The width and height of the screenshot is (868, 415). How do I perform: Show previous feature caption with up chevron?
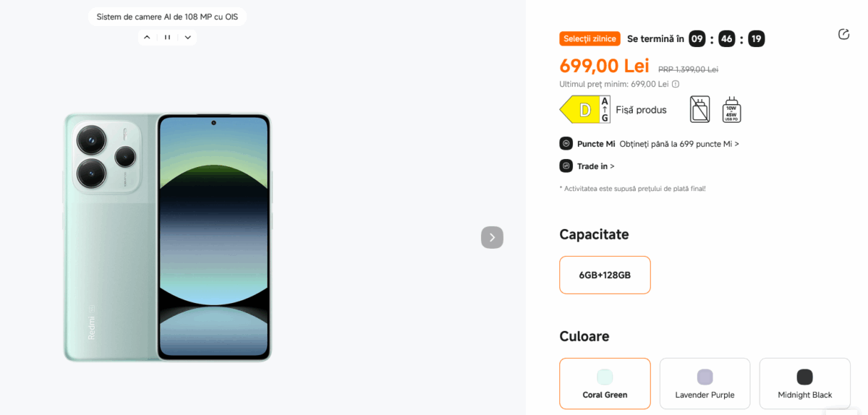[147, 38]
